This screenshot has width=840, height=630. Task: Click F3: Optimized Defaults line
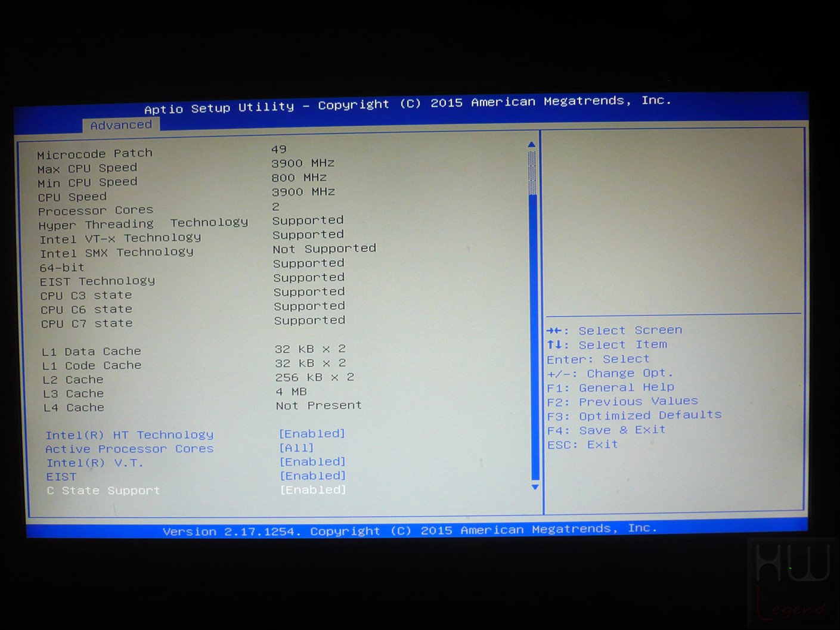[x=635, y=415]
